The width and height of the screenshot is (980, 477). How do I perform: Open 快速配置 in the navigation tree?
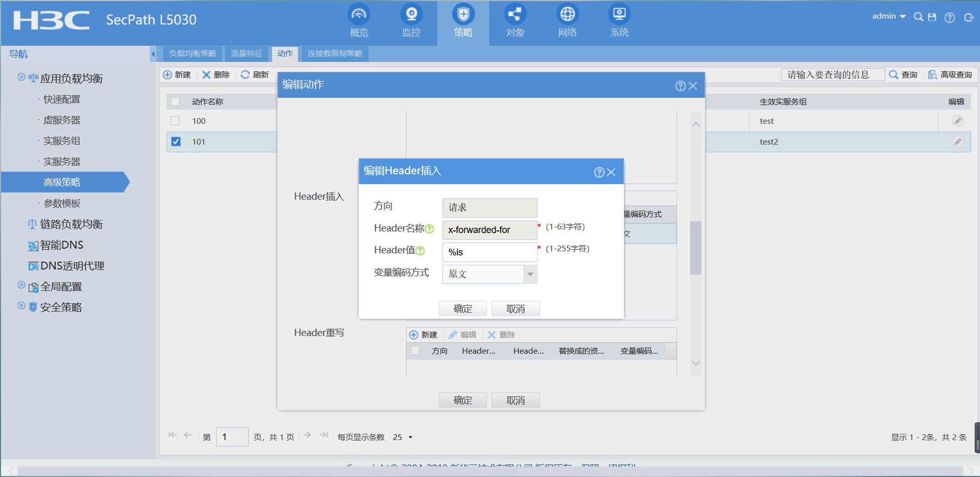(x=62, y=99)
